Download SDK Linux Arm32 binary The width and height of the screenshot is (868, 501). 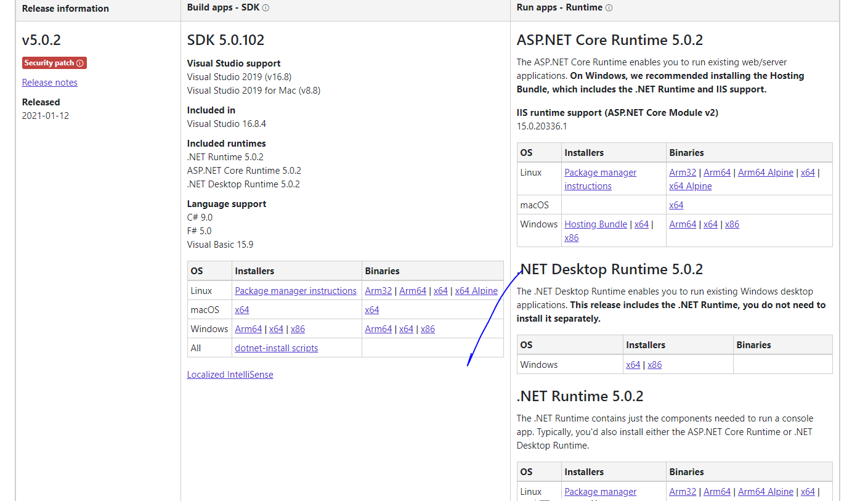coord(378,291)
